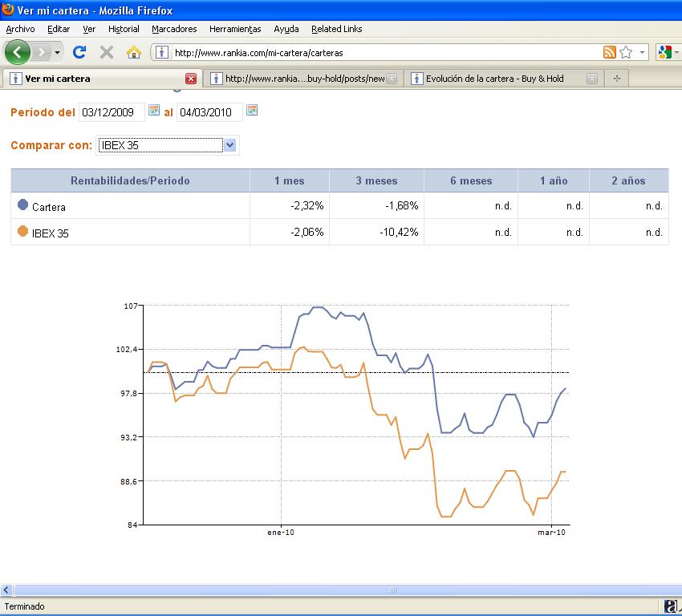Click the '6 meses' column header

point(471,180)
